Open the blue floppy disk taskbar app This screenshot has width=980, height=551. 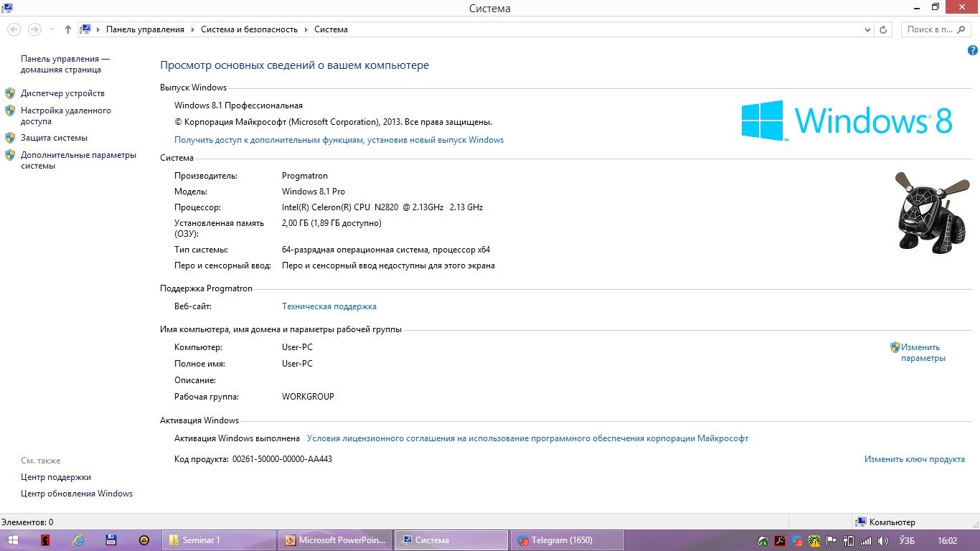[111, 540]
